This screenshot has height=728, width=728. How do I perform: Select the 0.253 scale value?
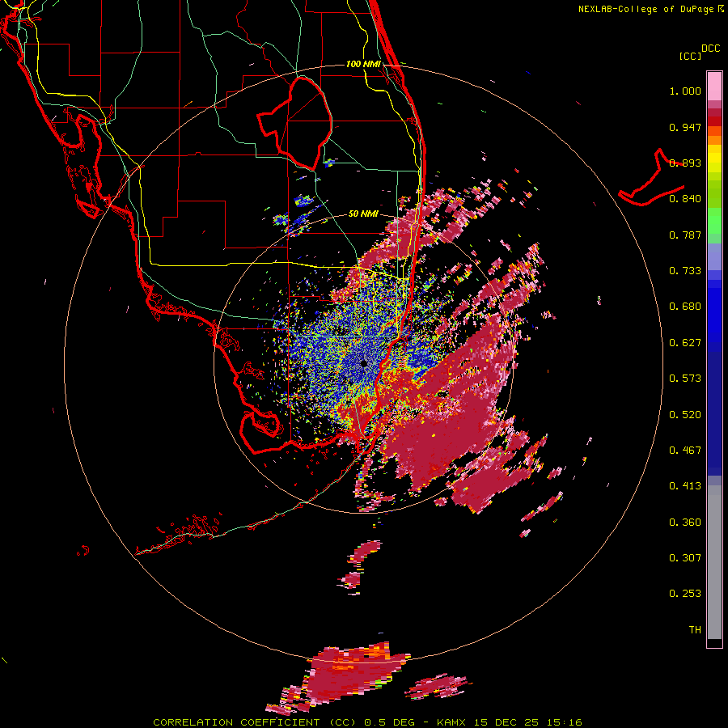click(x=685, y=594)
